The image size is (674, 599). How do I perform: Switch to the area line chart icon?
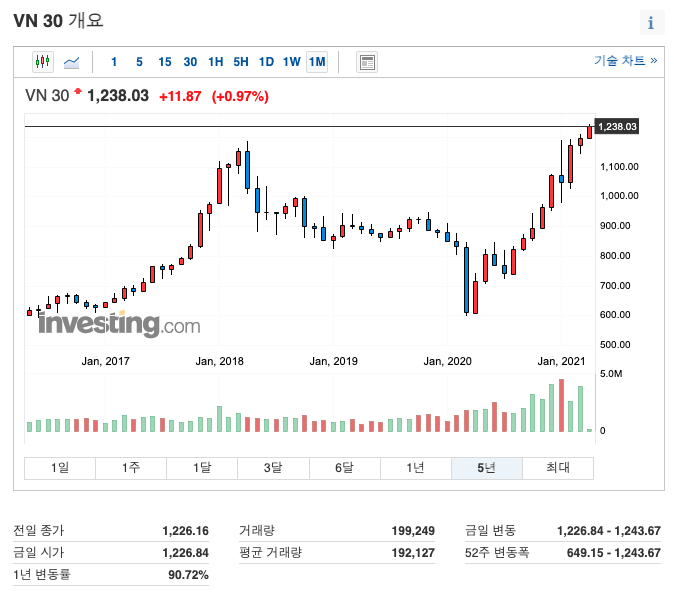pyautogui.click(x=71, y=62)
